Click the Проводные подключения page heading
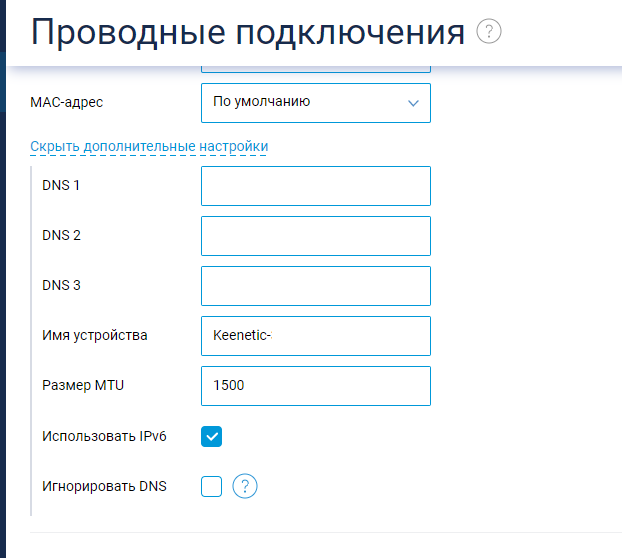 click(x=248, y=32)
